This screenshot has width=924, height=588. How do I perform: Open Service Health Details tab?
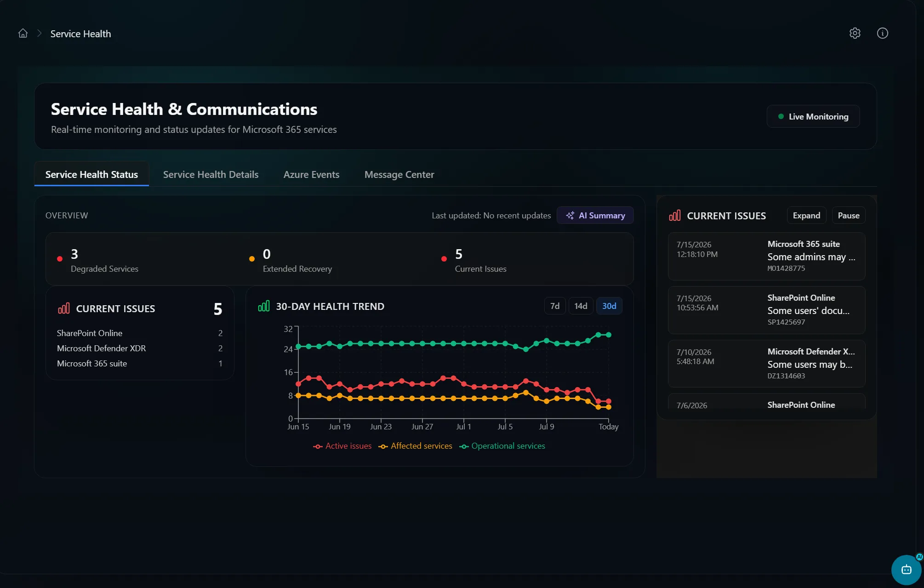[211, 175]
